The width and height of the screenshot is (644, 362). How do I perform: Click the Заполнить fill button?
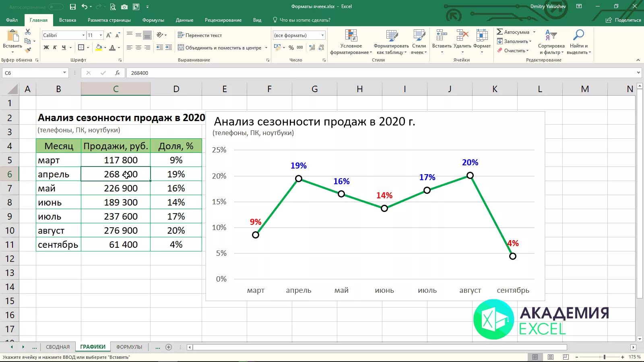514,41
